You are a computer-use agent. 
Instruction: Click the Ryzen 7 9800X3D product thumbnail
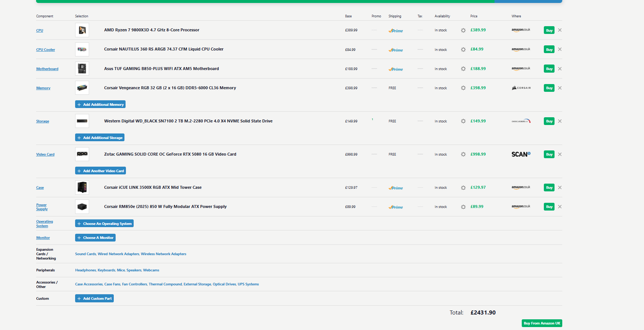[x=82, y=30]
